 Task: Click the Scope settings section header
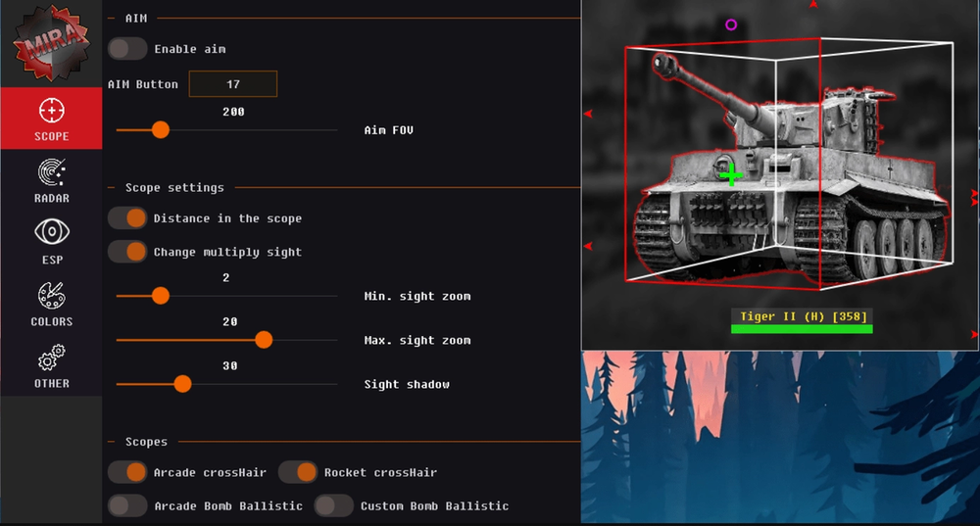click(174, 187)
